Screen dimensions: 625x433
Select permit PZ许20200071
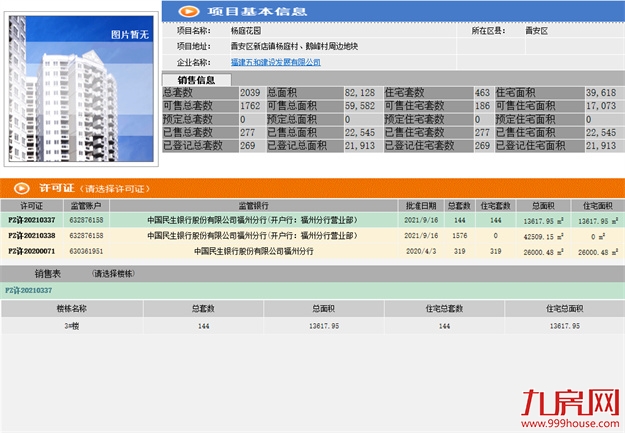(x=32, y=251)
